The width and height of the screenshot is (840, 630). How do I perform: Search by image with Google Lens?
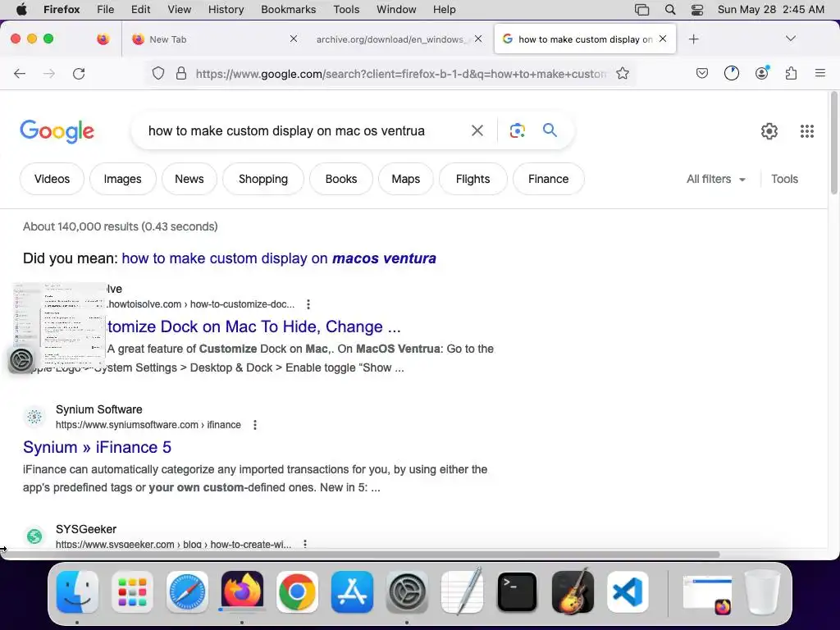(x=517, y=130)
